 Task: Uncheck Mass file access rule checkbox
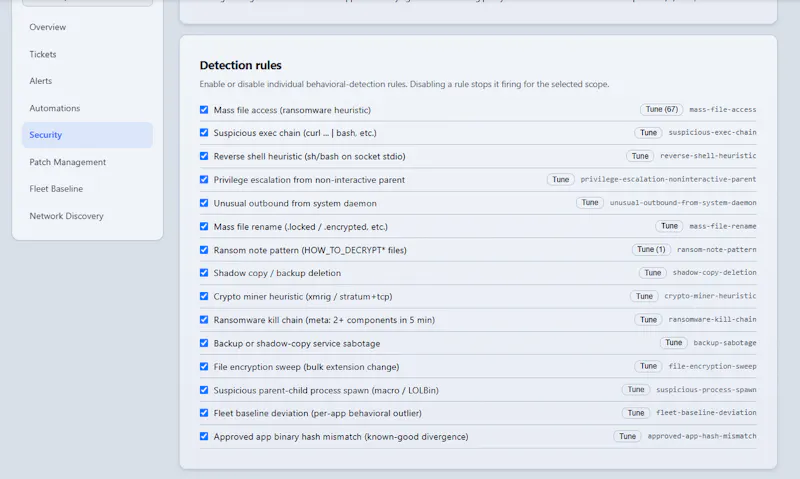point(204,110)
